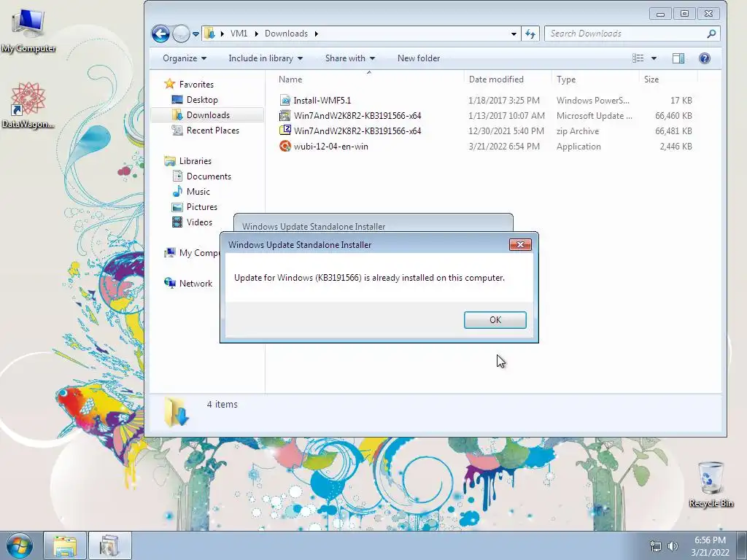Select Recent Places in navigation pane

[x=212, y=130]
